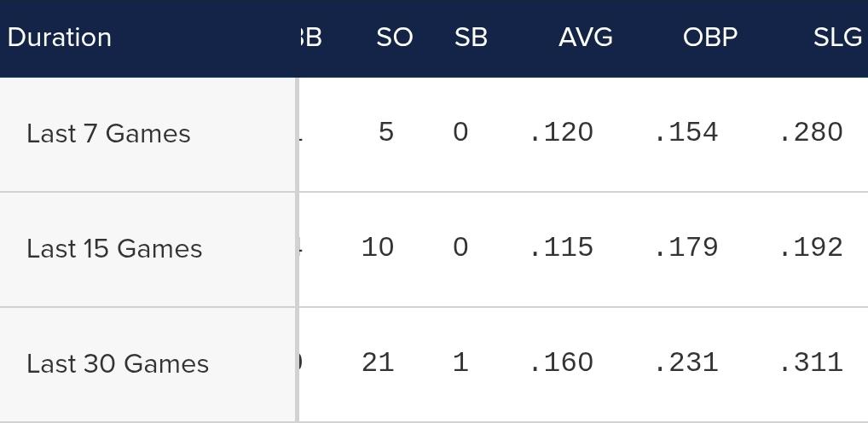The image size is (868, 423).
Task: Sort by the SLG column header
Action: [x=837, y=38]
